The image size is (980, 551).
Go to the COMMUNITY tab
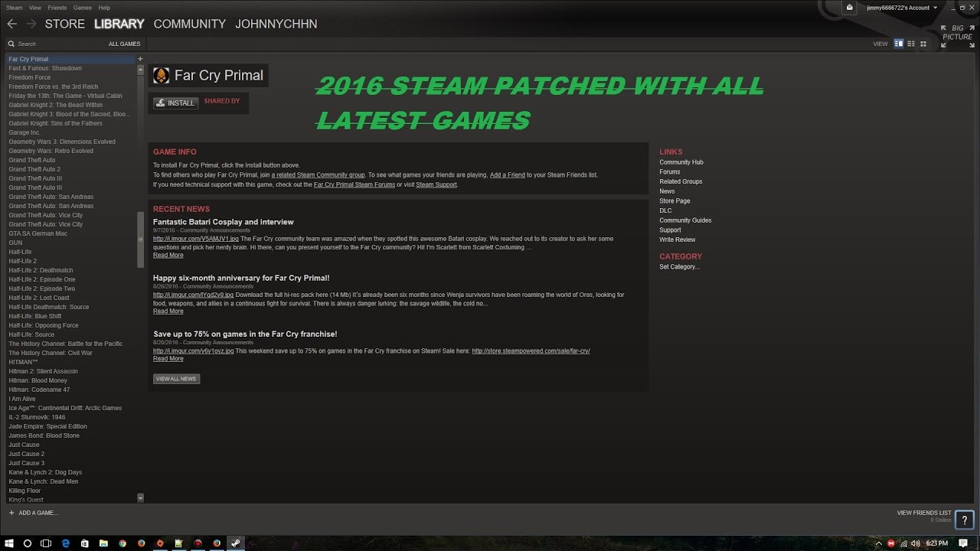tap(190, 24)
